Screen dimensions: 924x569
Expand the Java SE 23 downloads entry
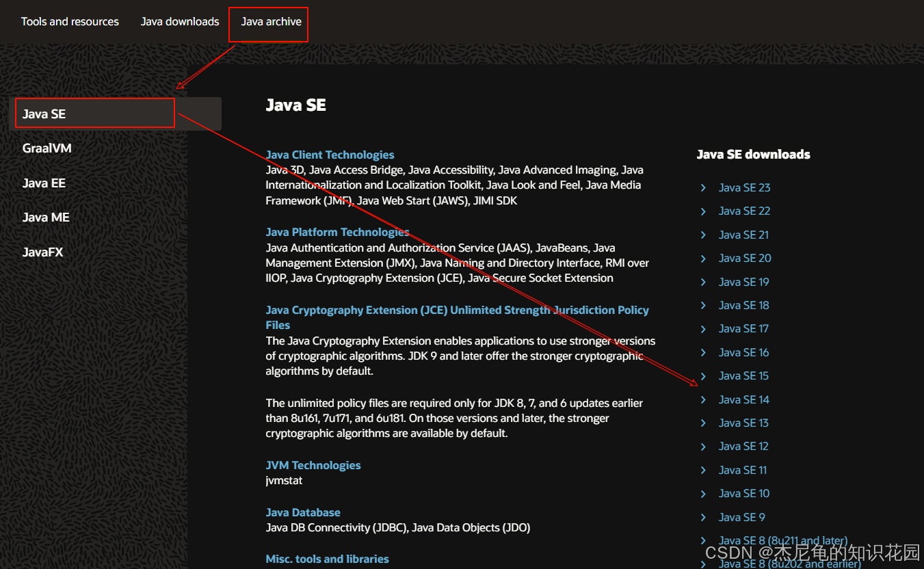coord(743,187)
